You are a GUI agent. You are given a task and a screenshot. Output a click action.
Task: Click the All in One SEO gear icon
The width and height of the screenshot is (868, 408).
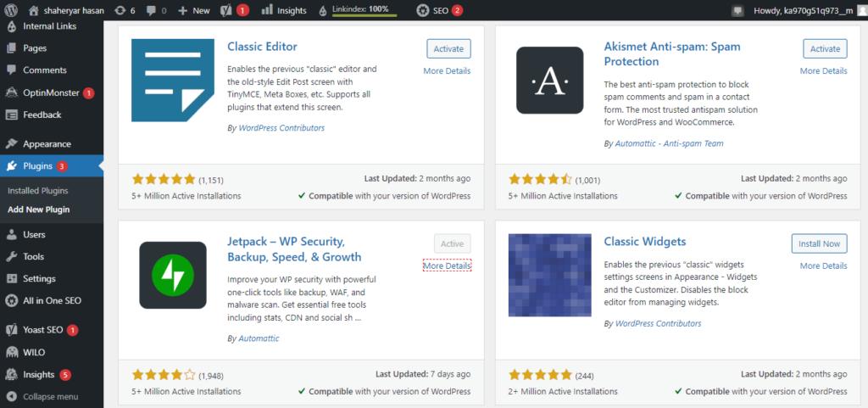[11, 300]
